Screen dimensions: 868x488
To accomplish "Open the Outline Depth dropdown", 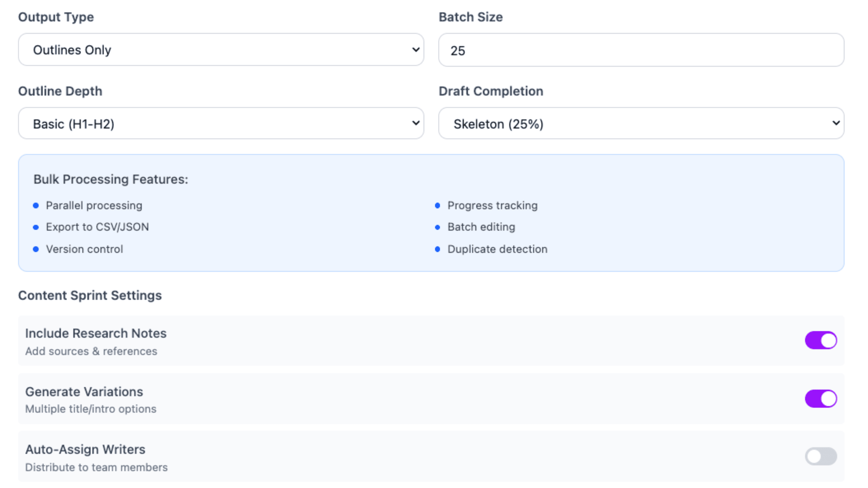I will pos(221,123).
